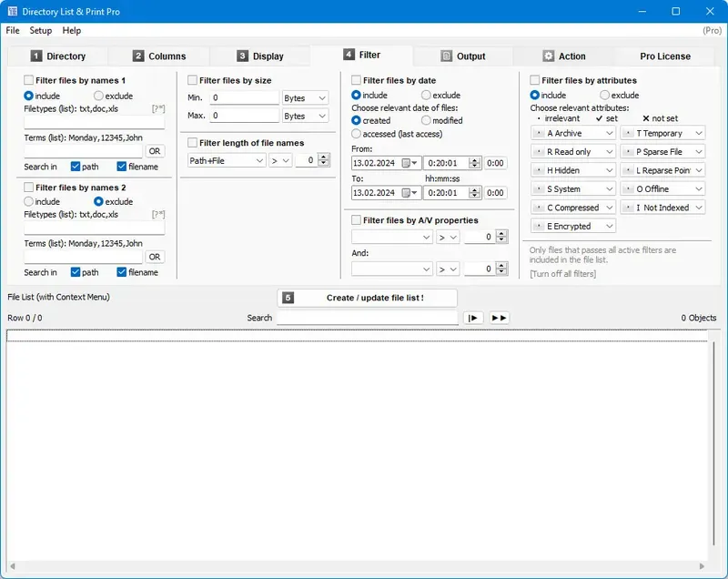Click the To 0:00 reset time button
Screen dimensions: 728x579
click(x=495, y=193)
